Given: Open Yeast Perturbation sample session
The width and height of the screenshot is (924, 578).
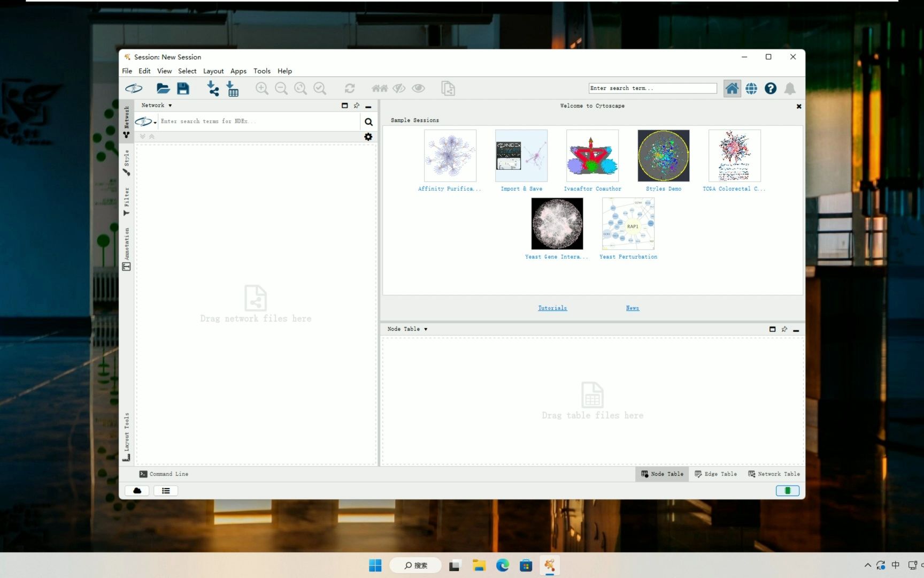Looking at the screenshot, I should [628, 229].
